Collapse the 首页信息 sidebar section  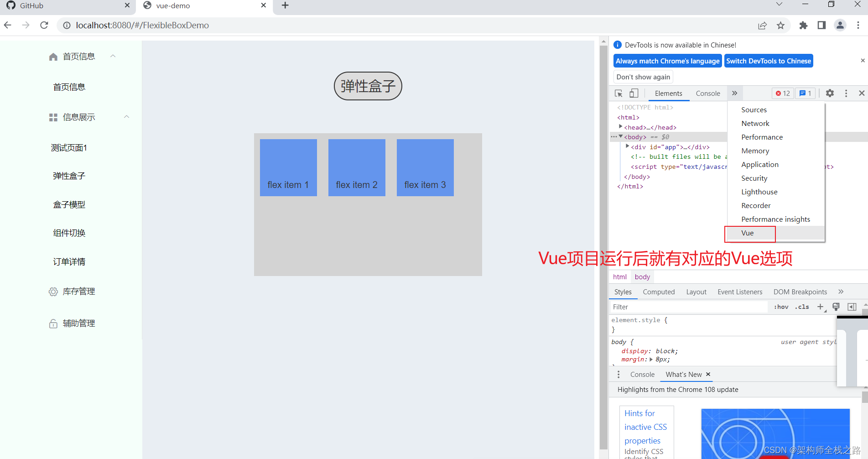pyautogui.click(x=113, y=56)
